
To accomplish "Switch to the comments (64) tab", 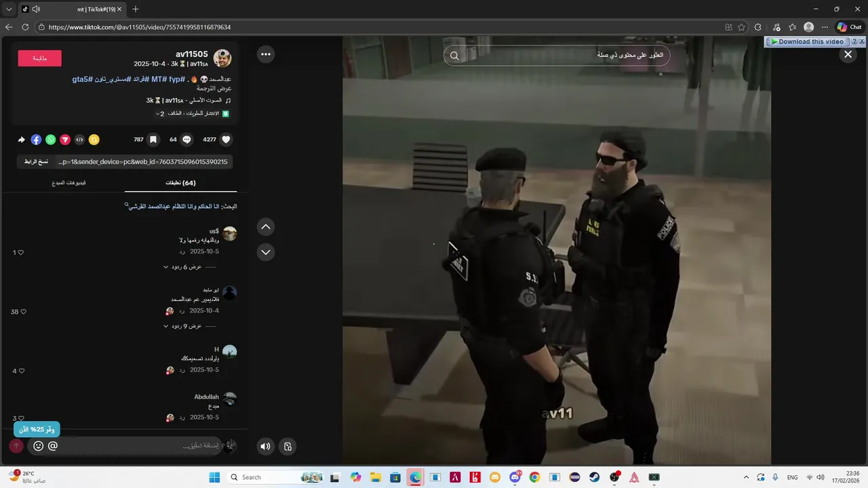I will click(181, 183).
